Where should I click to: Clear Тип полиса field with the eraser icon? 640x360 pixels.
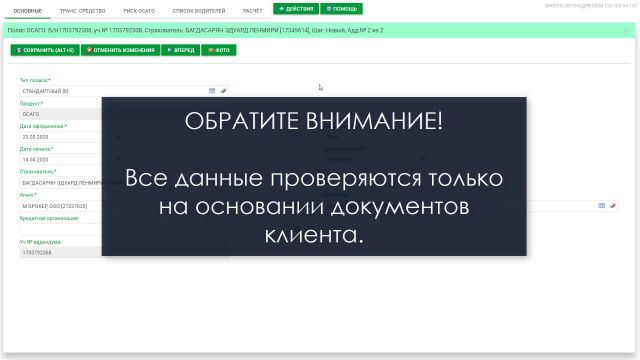223,91
